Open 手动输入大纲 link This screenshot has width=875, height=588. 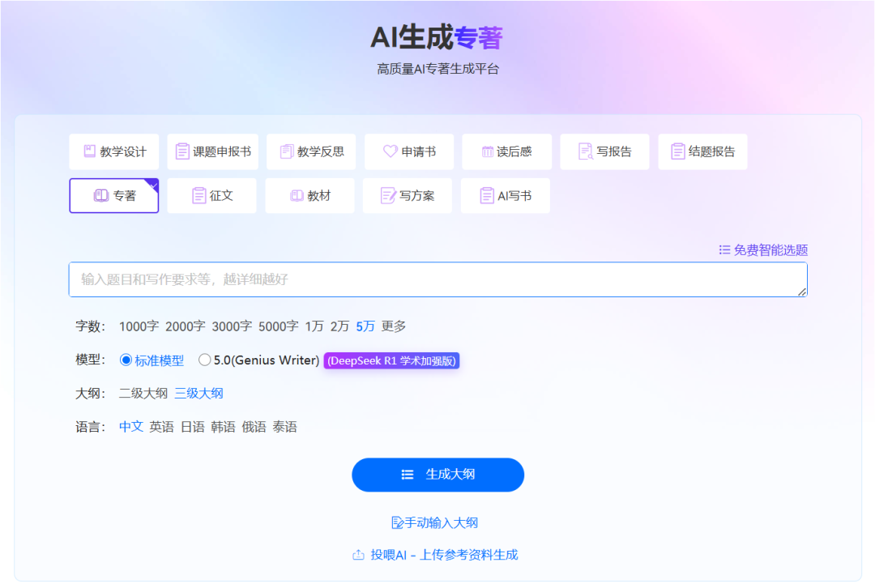[x=435, y=522]
